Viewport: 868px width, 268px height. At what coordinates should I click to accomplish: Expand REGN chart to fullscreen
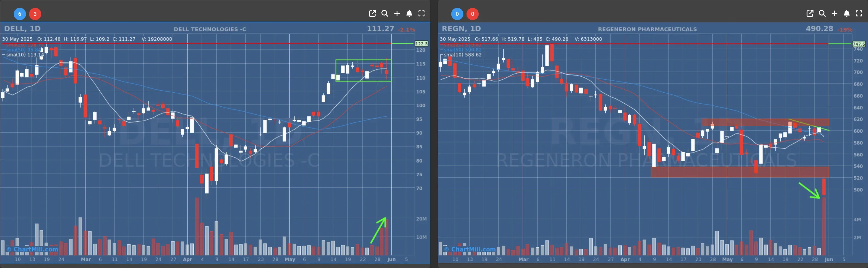(859, 13)
